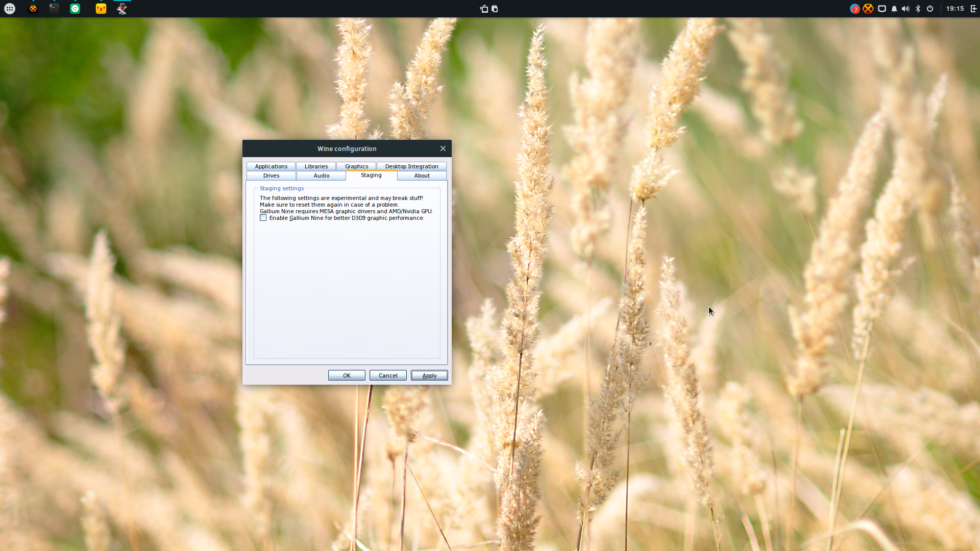Open the volume control in the tray

click(x=906, y=9)
